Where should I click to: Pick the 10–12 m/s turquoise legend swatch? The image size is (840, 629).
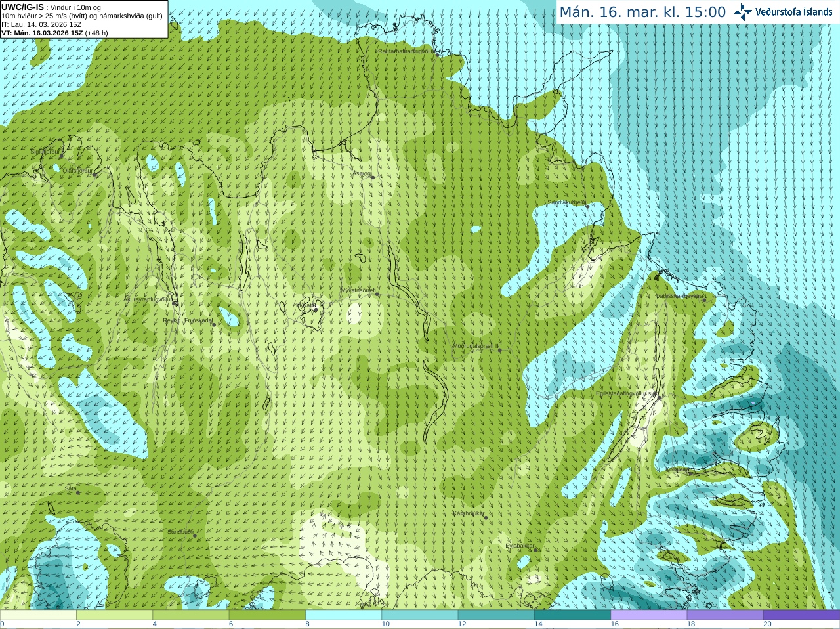point(420,615)
